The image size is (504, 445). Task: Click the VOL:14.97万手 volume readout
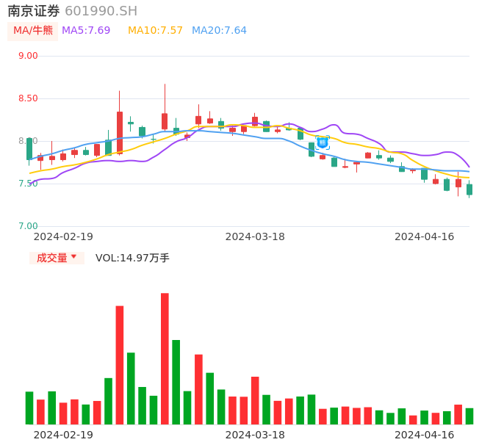132,258
